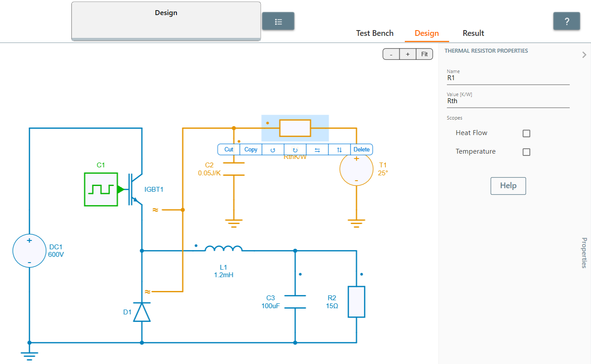Click the DC1 600V voltage source
591x364 pixels.
point(29,251)
